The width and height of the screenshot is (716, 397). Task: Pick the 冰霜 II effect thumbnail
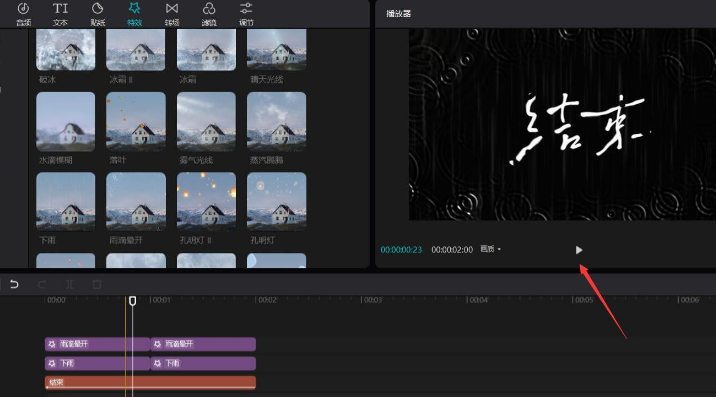136,49
